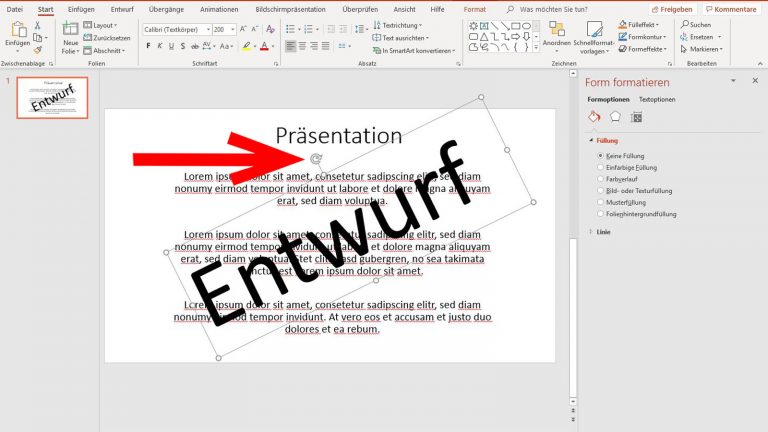
Task: Open the Fill & Line paint bucket tab
Action: click(x=594, y=117)
